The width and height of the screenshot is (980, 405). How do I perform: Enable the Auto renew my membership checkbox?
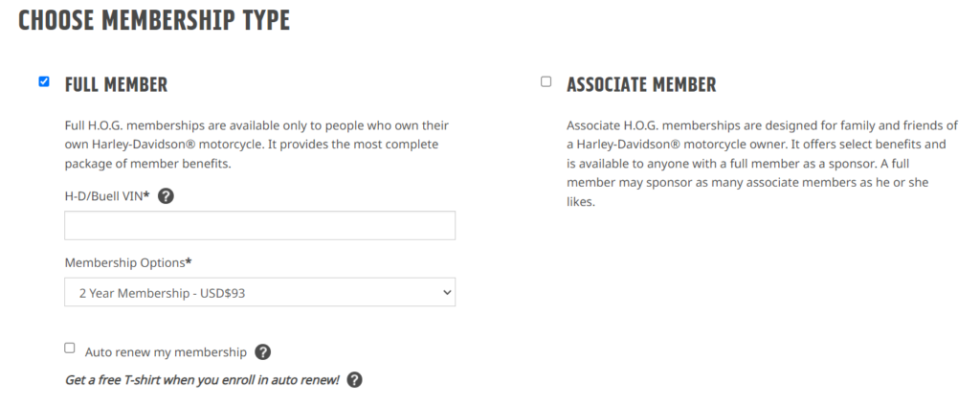pos(70,349)
